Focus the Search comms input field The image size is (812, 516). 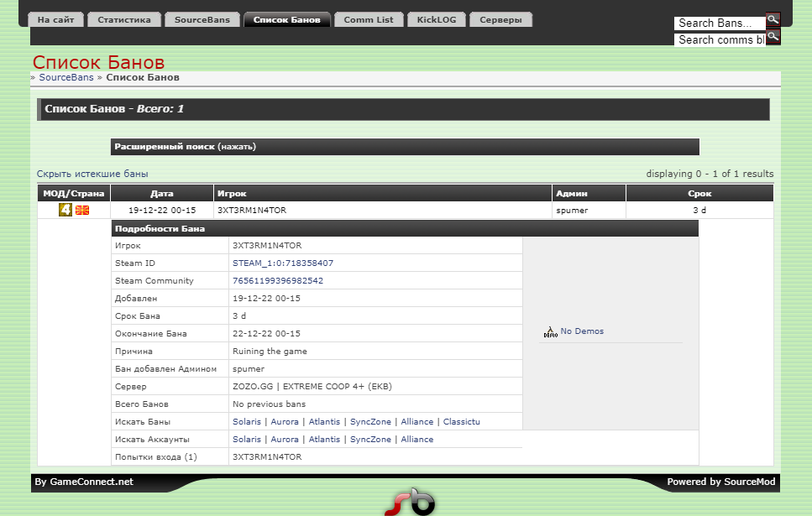(720, 39)
